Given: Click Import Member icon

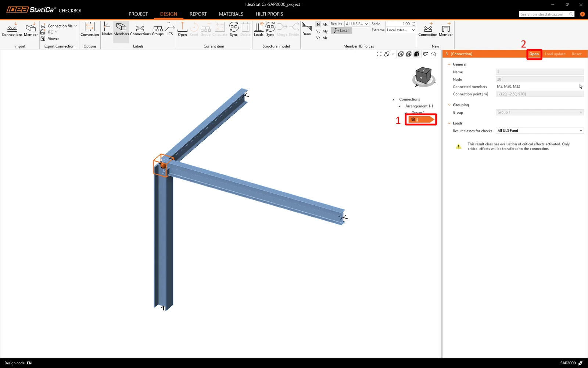Looking at the screenshot, I should [x=31, y=29].
